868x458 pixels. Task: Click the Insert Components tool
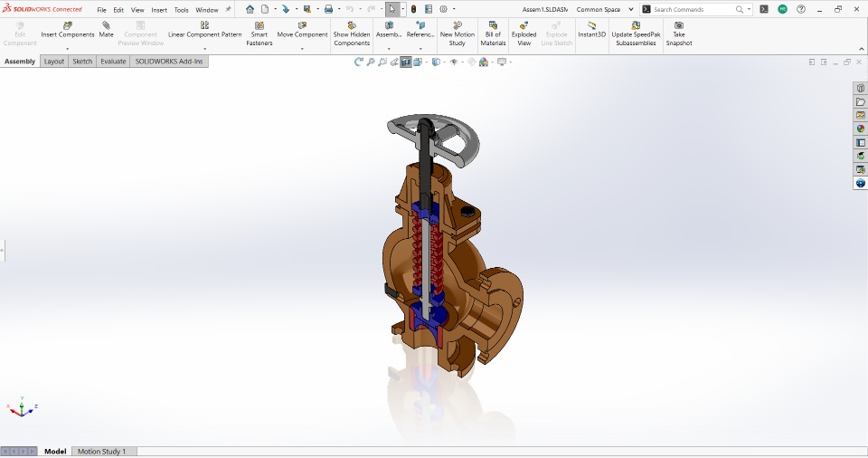coord(68,30)
